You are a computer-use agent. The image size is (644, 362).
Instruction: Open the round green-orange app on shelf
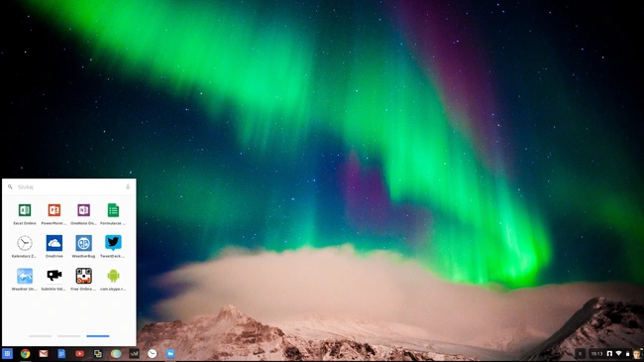click(116, 353)
